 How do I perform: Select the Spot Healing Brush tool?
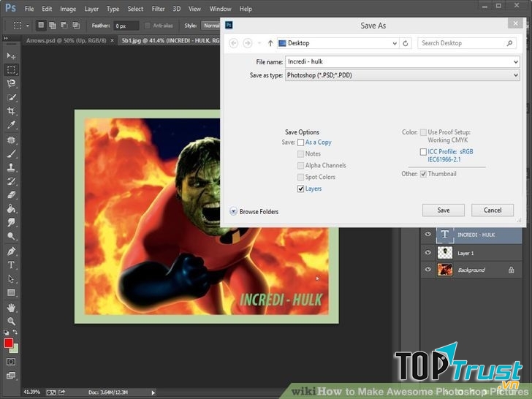click(11, 140)
